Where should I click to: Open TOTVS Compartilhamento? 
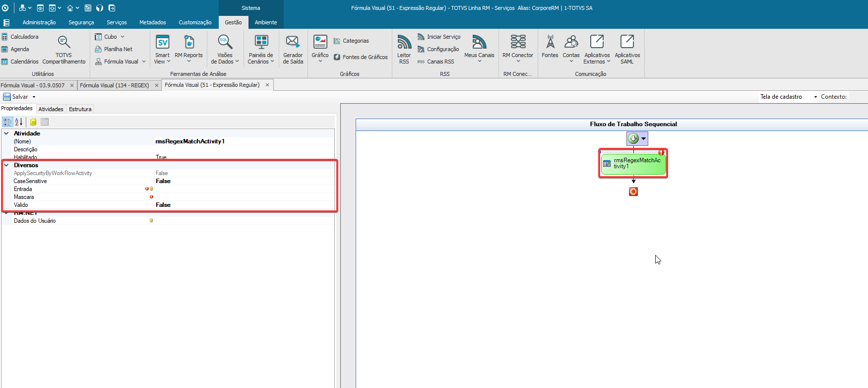64,50
